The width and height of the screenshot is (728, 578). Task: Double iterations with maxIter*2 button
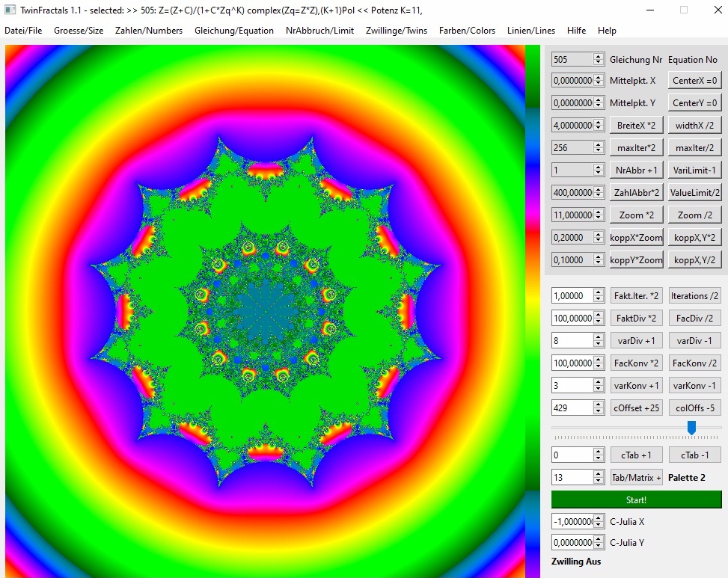(636, 147)
